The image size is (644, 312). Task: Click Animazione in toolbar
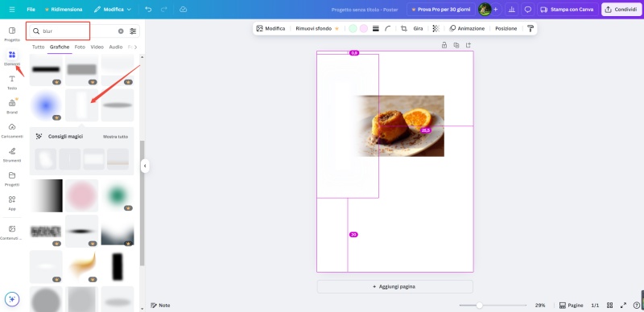pos(467,28)
